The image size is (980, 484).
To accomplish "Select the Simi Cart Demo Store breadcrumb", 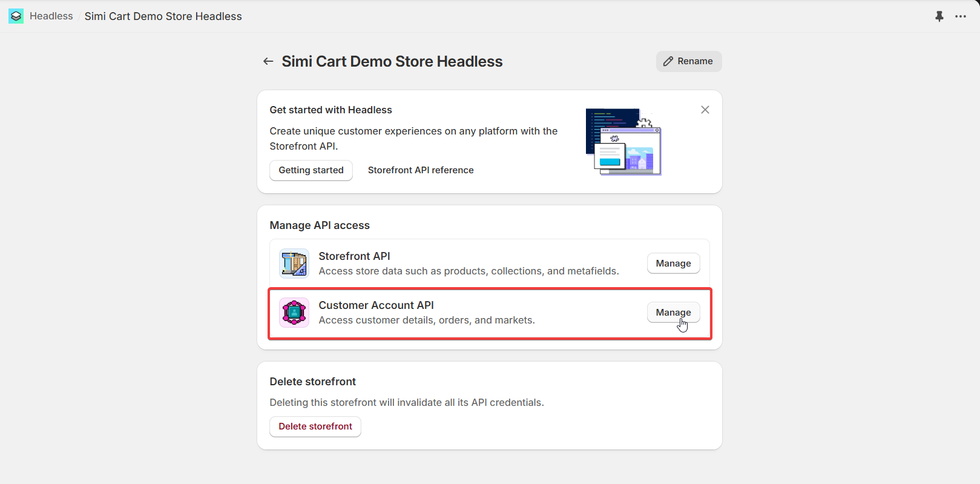I will [163, 16].
